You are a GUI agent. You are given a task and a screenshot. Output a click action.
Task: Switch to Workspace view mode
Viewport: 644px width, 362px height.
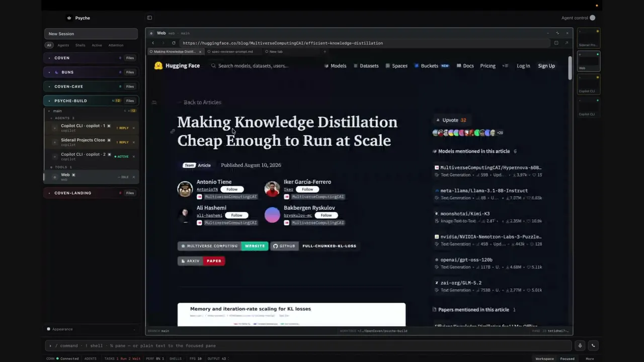click(544, 359)
